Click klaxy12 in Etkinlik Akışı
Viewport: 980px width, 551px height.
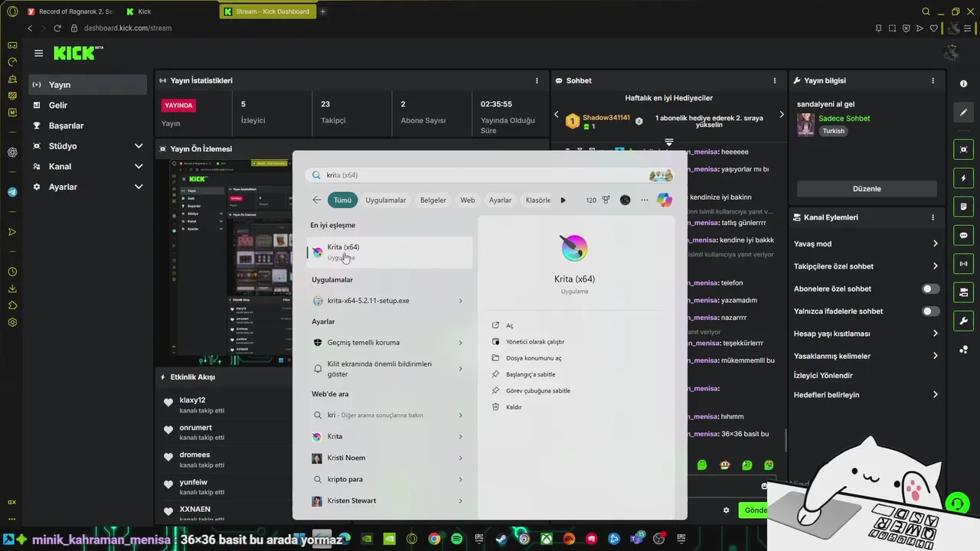click(x=192, y=400)
